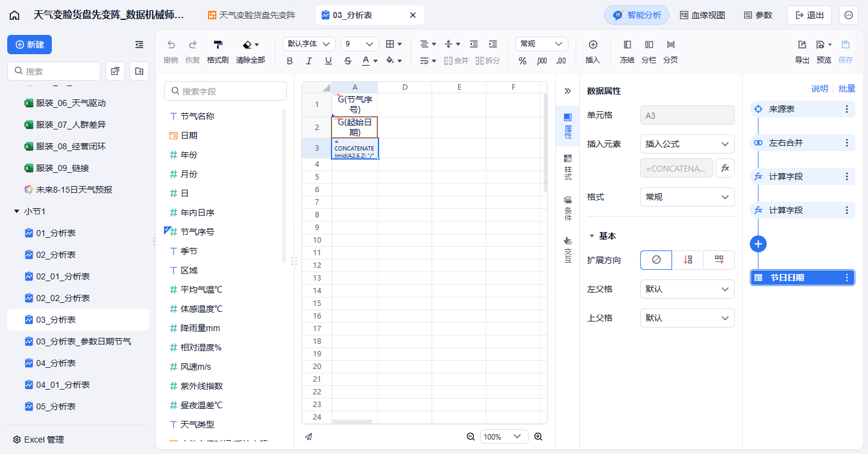Open the formula editor fx button
Image resolution: width=868 pixels, height=454 pixels.
point(725,168)
